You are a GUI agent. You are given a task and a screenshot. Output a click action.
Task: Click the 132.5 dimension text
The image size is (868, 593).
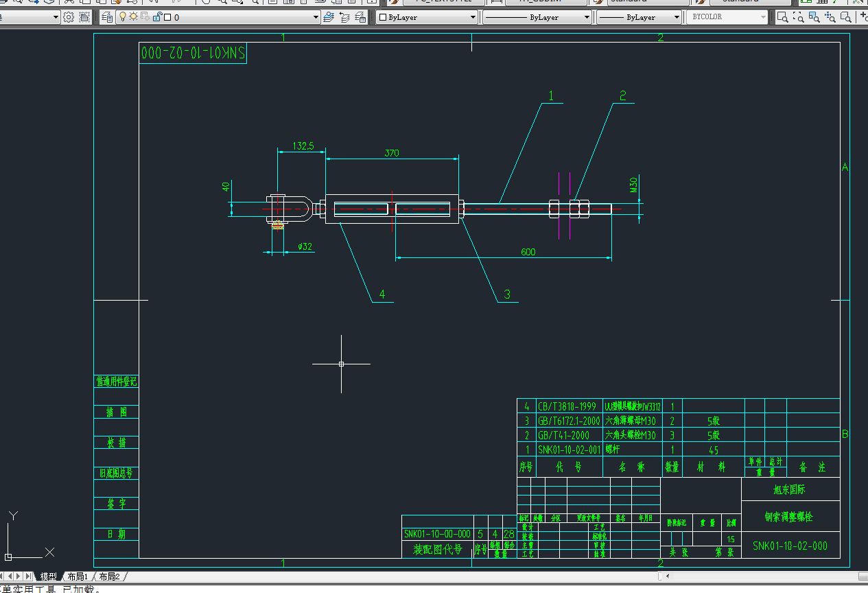[303, 146]
